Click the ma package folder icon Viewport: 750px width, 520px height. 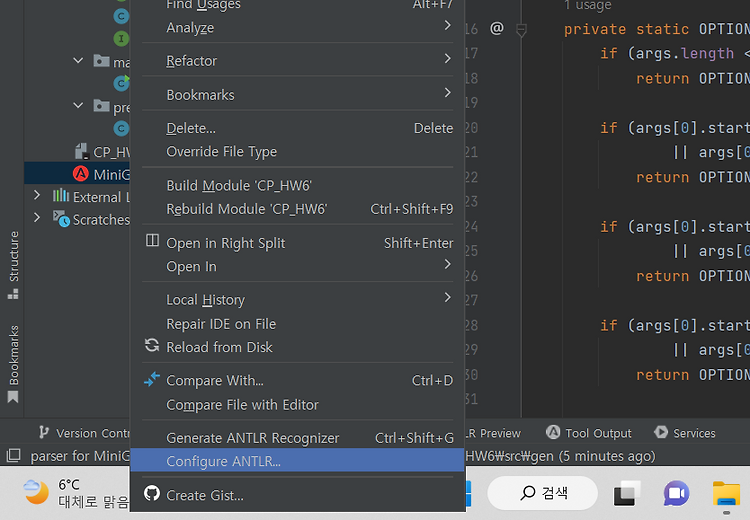coord(101,61)
